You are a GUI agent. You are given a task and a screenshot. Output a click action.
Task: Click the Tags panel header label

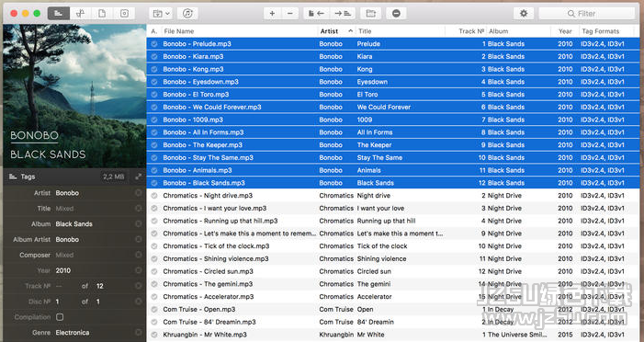click(28, 177)
